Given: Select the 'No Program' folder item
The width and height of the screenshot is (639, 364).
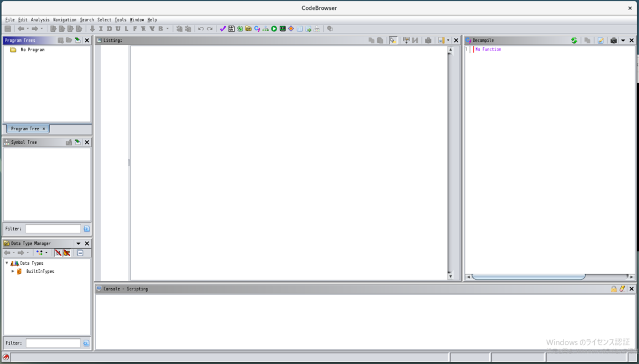Looking at the screenshot, I should click(27, 50).
